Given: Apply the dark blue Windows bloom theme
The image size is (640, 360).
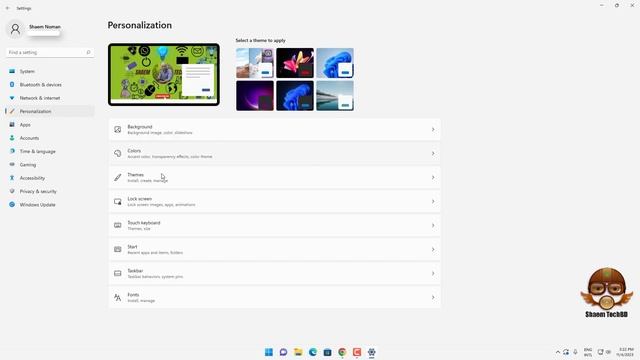Looking at the screenshot, I should pos(295,96).
